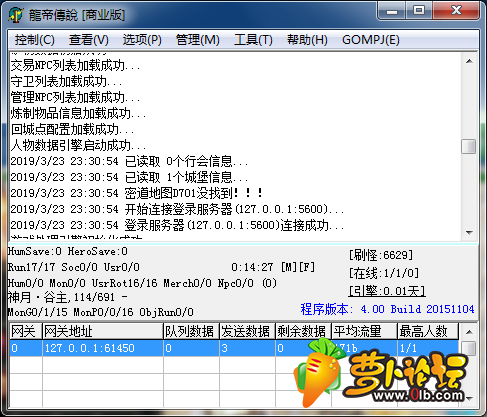Click the 发送数据 column header
This screenshot has width=487, height=417.
[247, 331]
